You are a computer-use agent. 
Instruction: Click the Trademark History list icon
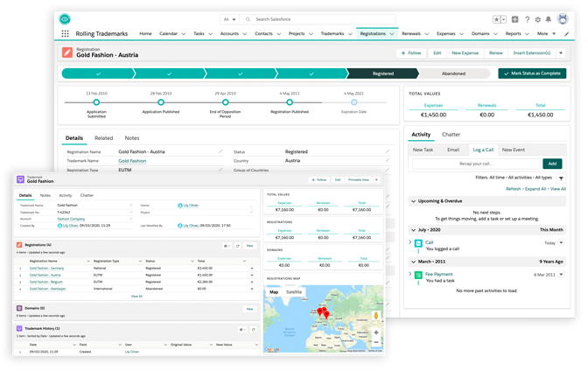pyautogui.click(x=19, y=329)
